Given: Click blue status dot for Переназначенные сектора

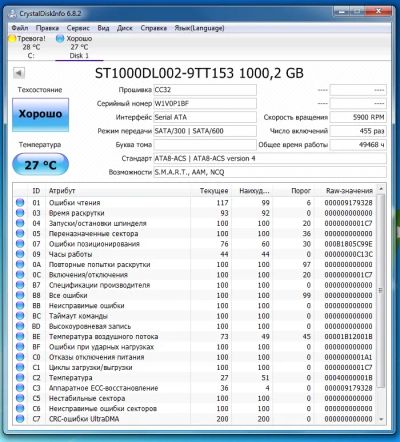Looking at the screenshot, I should [x=20, y=233].
